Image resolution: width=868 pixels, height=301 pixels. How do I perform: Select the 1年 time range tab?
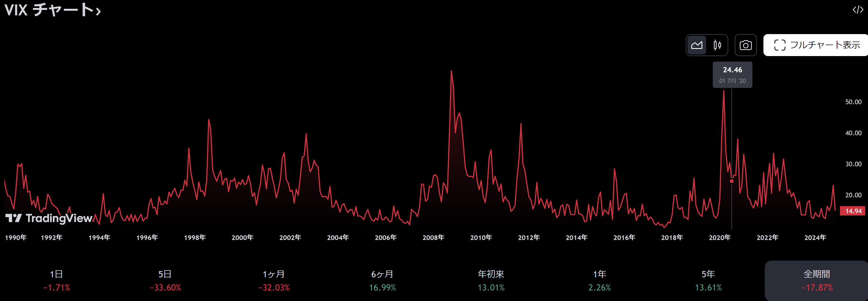(599, 280)
